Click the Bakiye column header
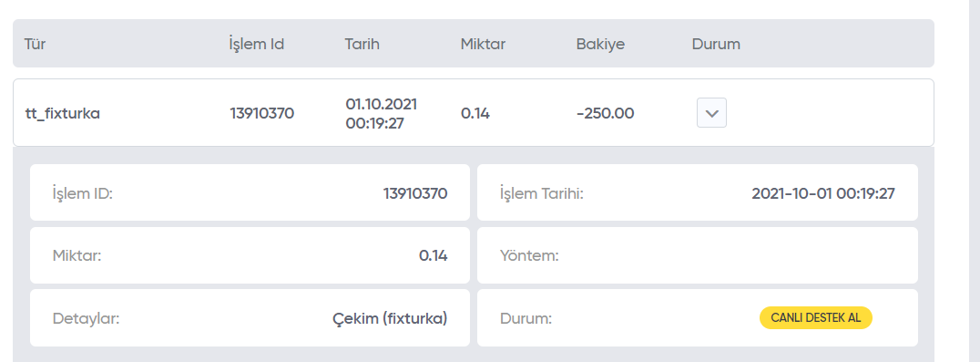The image size is (980, 362). point(600,45)
